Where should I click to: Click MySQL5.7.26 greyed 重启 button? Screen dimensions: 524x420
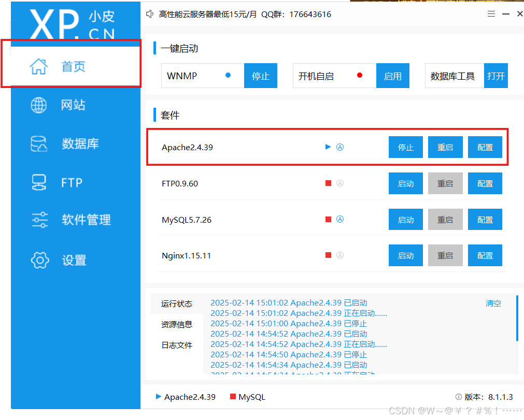tap(445, 220)
